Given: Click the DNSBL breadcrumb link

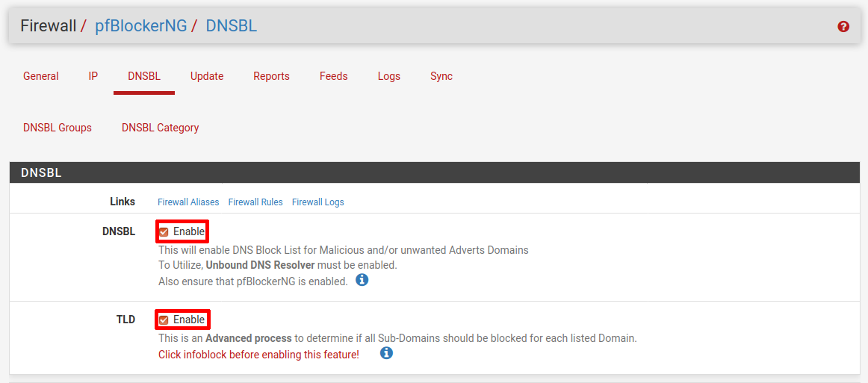Looking at the screenshot, I should [232, 25].
